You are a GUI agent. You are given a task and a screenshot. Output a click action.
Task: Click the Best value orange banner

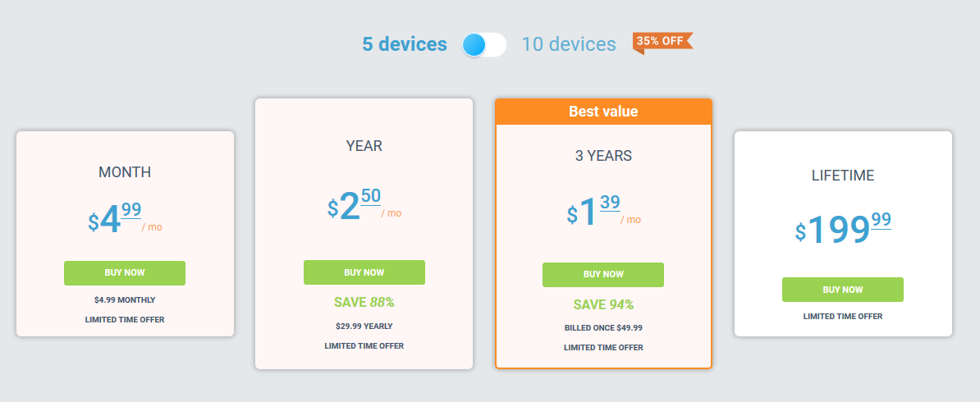coord(603,112)
